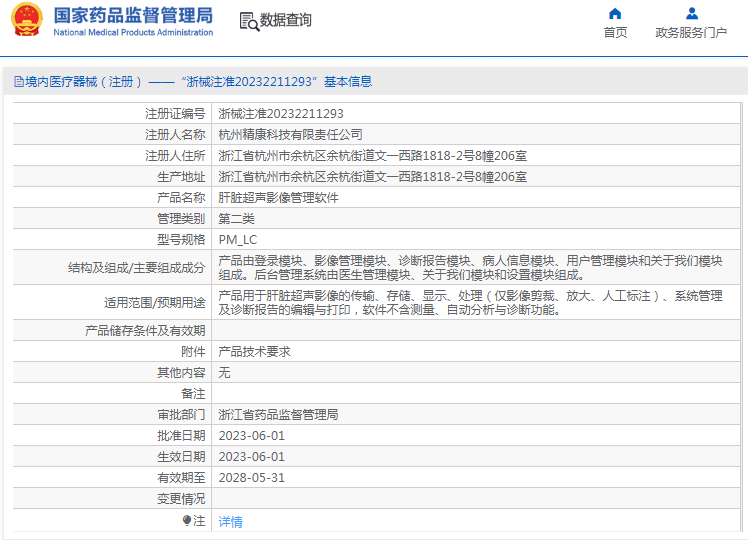The width and height of the screenshot is (748, 540).
Task: Open the 详情 link
Action: tap(230, 522)
